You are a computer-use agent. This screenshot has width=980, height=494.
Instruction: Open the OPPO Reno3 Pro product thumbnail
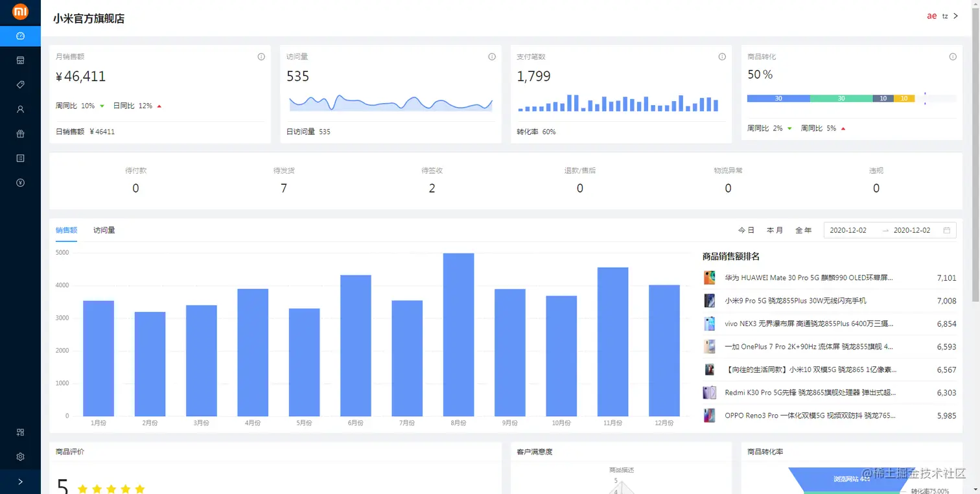(x=709, y=416)
